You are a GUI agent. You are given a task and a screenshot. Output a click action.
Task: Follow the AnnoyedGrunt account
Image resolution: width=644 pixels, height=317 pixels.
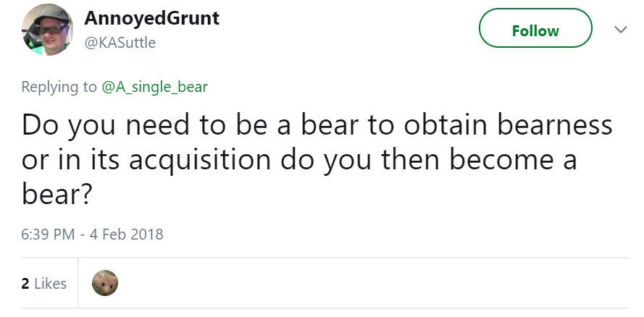[x=535, y=30]
